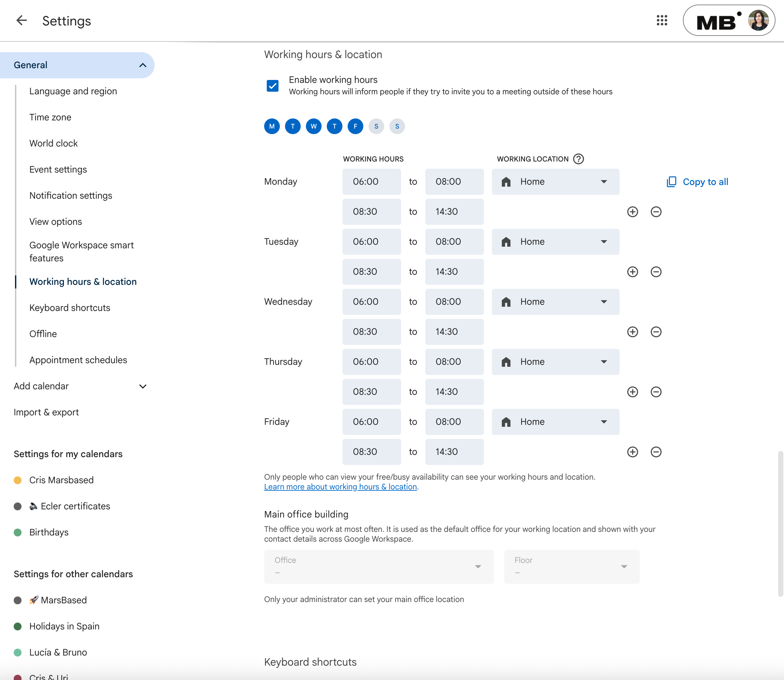Open the Google apps grid
The width and height of the screenshot is (784, 680).
click(662, 21)
